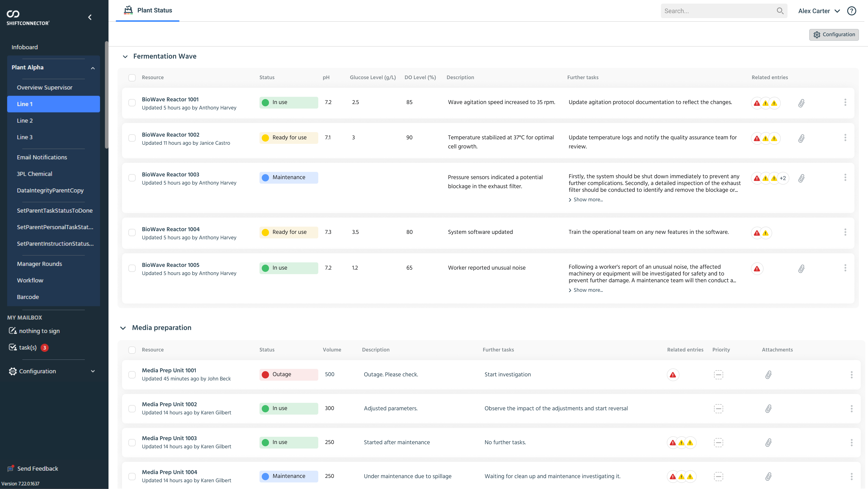Check the BioWave Reactor 1003 checkbox
The image size is (868, 489).
132,178
